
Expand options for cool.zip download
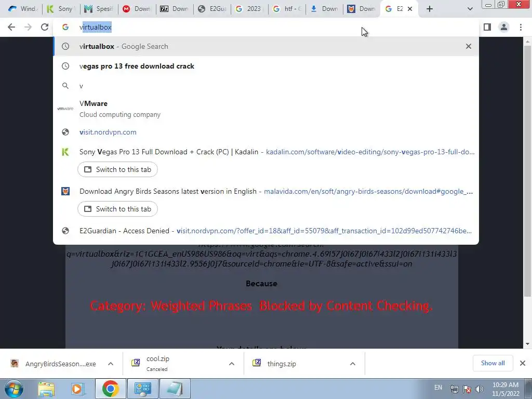(232, 364)
